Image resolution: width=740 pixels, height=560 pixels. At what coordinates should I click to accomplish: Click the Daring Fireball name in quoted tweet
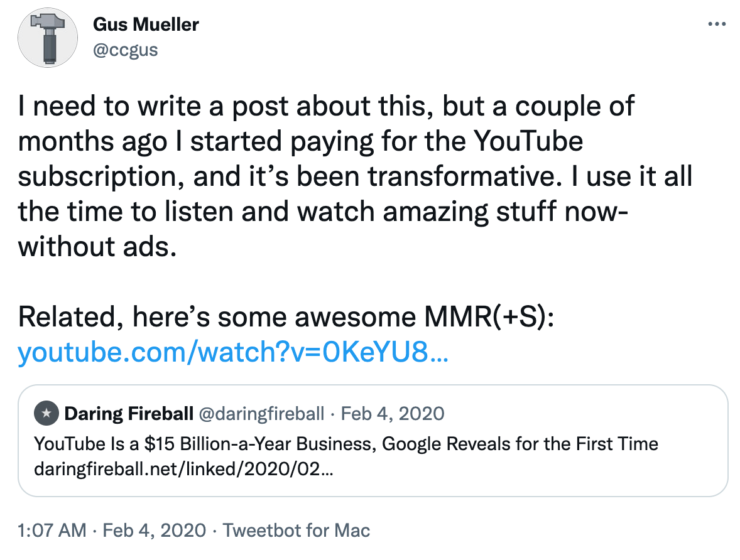129,414
